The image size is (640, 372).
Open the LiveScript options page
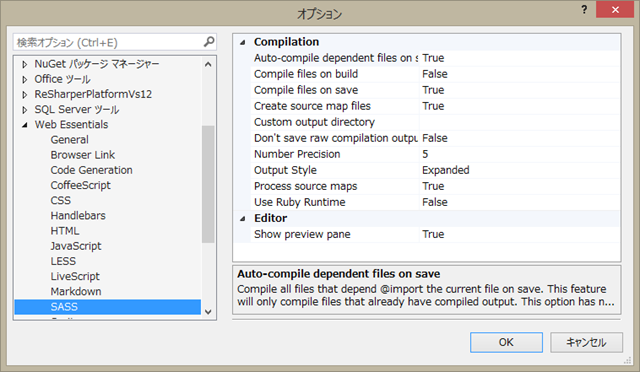(75, 276)
